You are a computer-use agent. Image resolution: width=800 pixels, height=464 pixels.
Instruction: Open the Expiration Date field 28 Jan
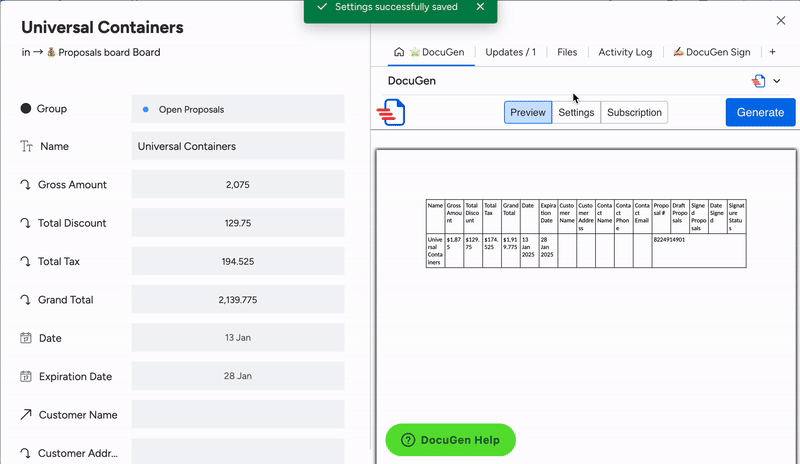click(x=238, y=376)
